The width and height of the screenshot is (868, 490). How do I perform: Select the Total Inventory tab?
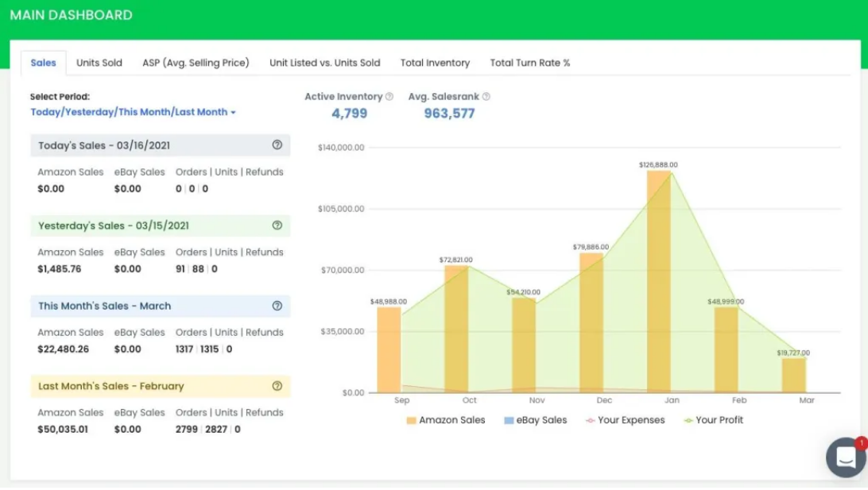click(435, 63)
